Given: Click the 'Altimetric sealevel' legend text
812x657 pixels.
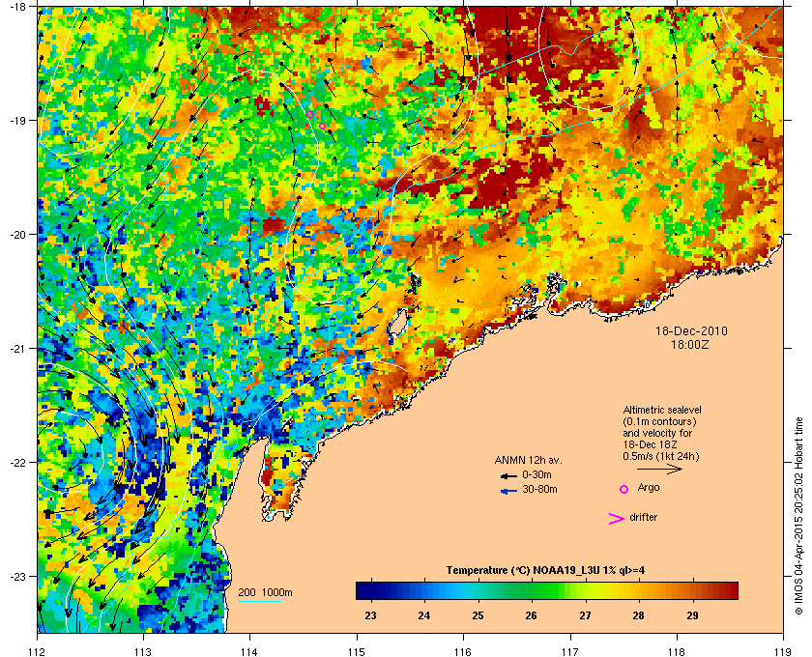Looking at the screenshot, I should tap(662, 410).
